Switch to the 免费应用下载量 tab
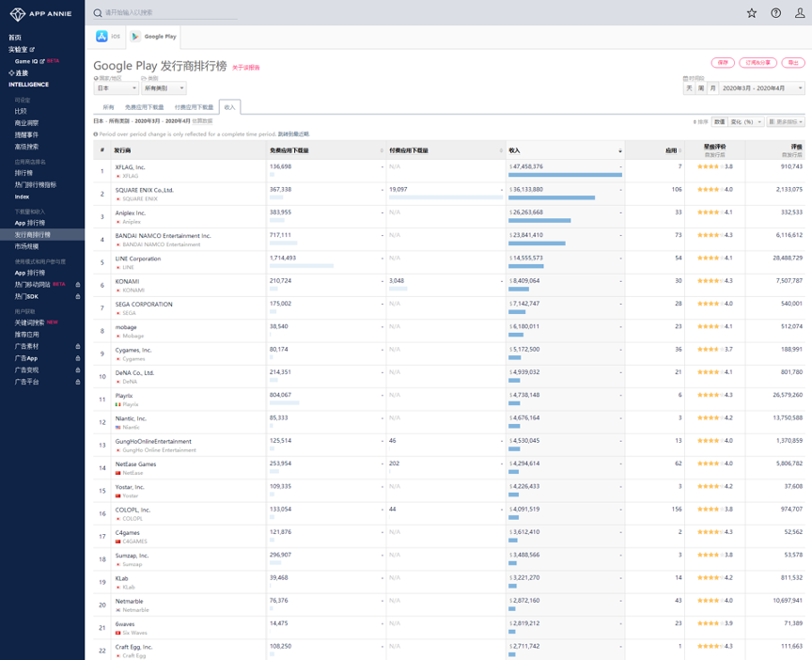Image resolution: width=812 pixels, height=660 pixels. [x=144, y=108]
